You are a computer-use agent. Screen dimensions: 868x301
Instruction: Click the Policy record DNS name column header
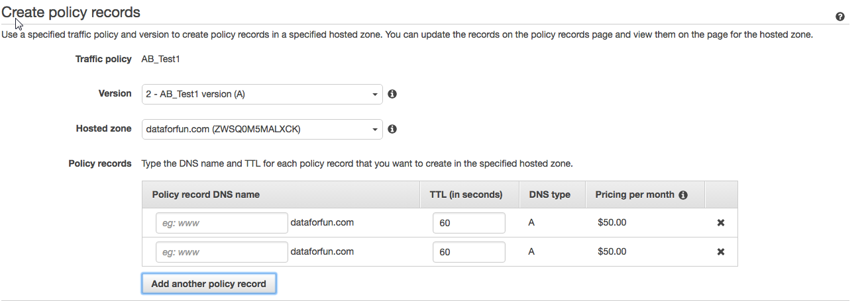pos(205,194)
